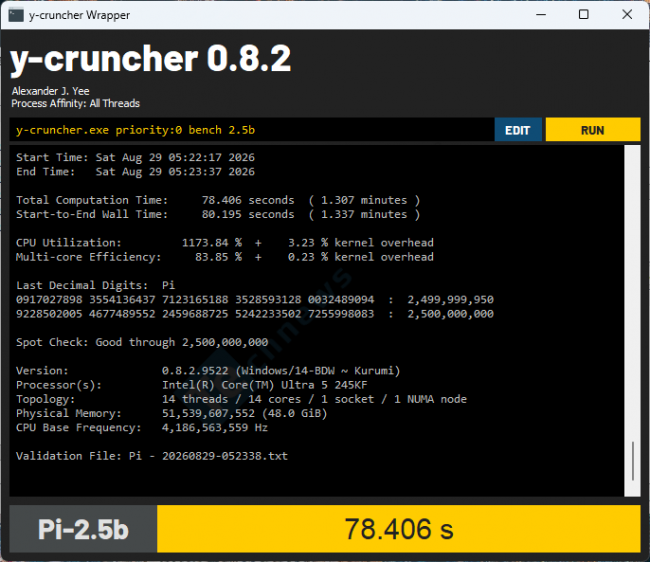Click the EDIT button
Viewport: 650px width, 562px height.
518,130
